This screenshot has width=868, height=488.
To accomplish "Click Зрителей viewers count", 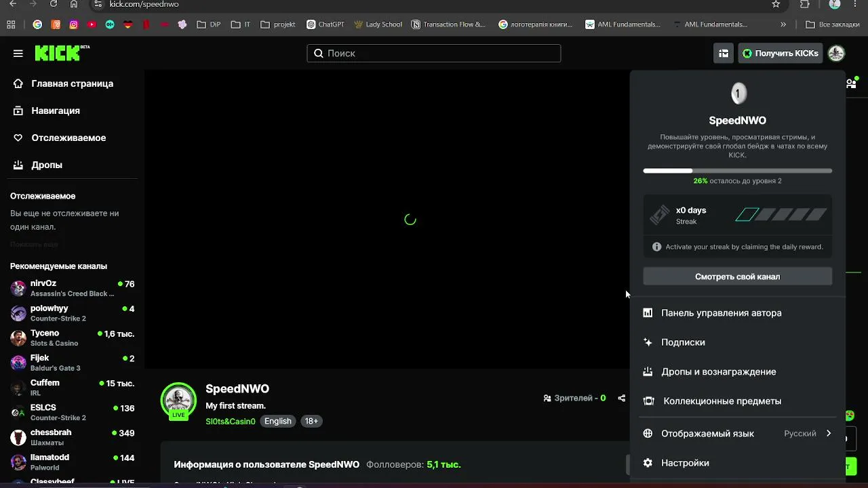I will (x=575, y=399).
